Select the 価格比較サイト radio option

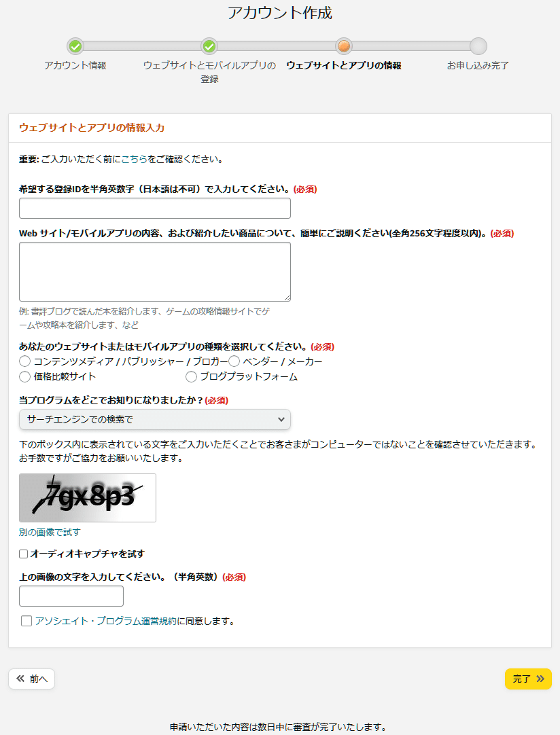pyautogui.click(x=25, y=376)
